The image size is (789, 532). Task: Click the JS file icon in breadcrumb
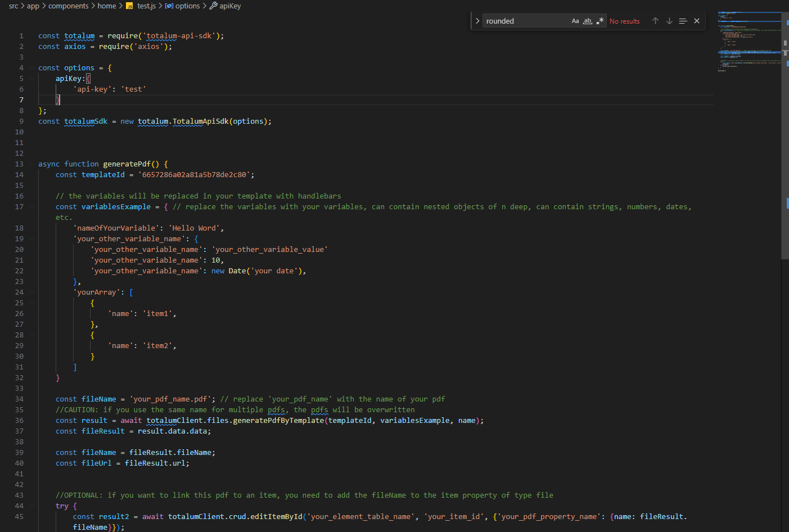[130, 6]
